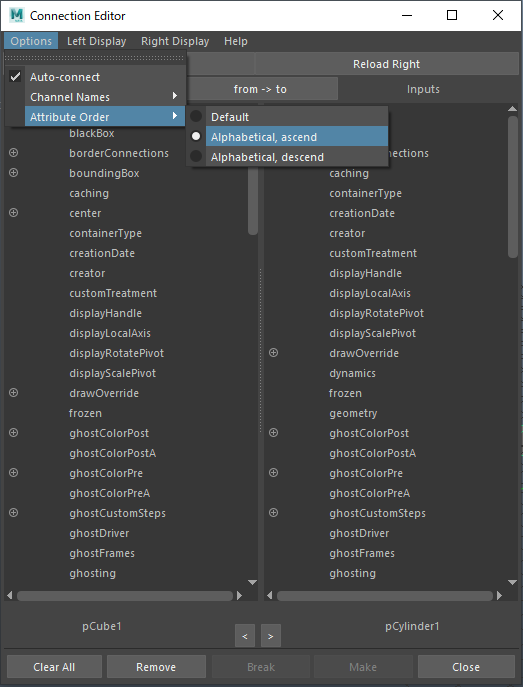Screen dimensions: 523x687
Task: Select containerType in left list
Action: pyautogui.click(x=106, y=233)
